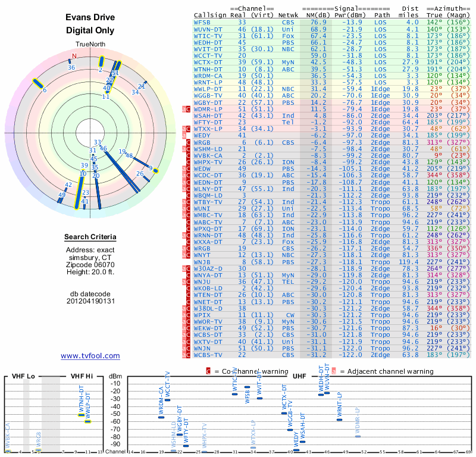476x457 pixels.
Task: Click the Search Criteria heading
Action: click(90, 237)
